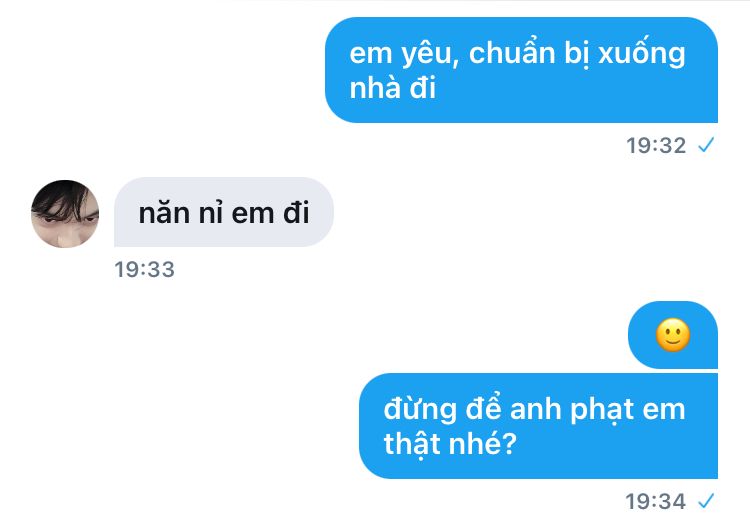The image size is (750, 520).
Task: Click the word "xuống" in the first message
Action: [x=642, y=54]
